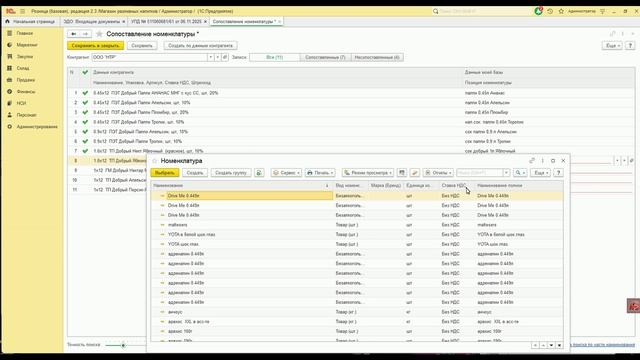The height and width of the screenshot is (360, 640).
Task: Open the Администрирование section in sidebar
Action: 37,127
